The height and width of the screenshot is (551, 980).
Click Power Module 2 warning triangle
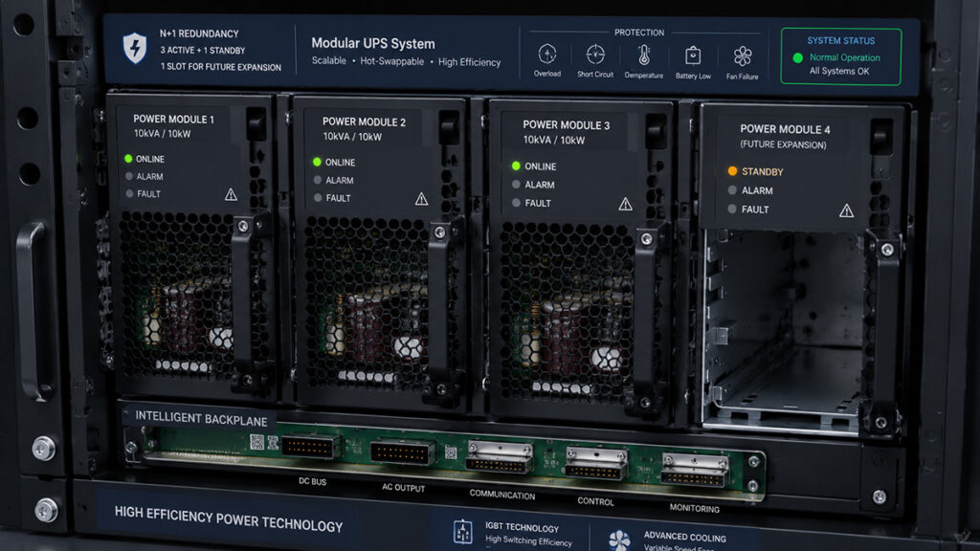(x=421, y=199)
